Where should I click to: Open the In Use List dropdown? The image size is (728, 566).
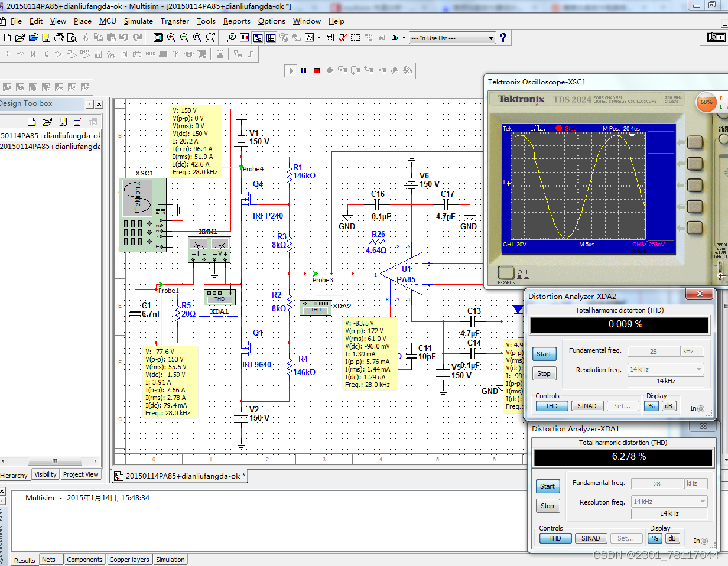[490, 38]
